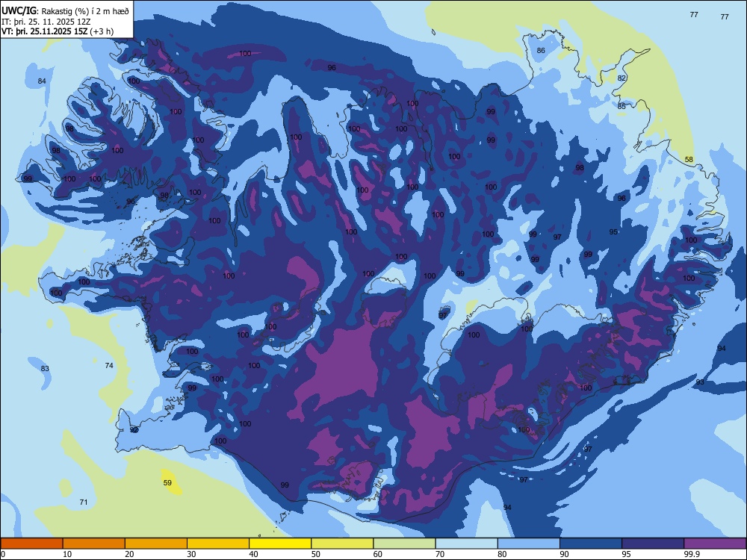The width and height of the screenshot is (747, 560).
Task: Click the init time line 'IT: þri. 25. 11. 2025 12Z'
Action: (46, 22)
